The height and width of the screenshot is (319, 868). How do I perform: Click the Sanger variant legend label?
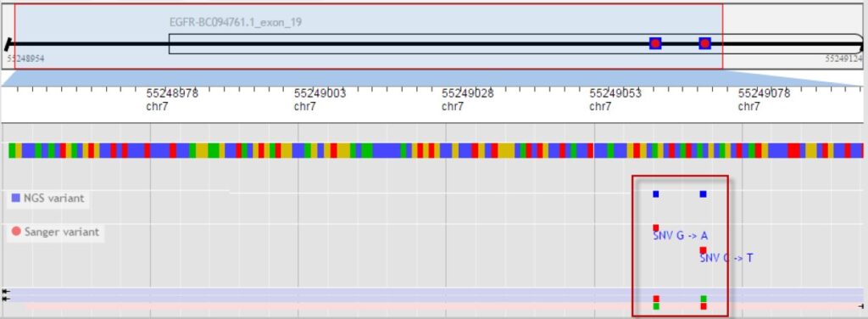click(61, 232)
